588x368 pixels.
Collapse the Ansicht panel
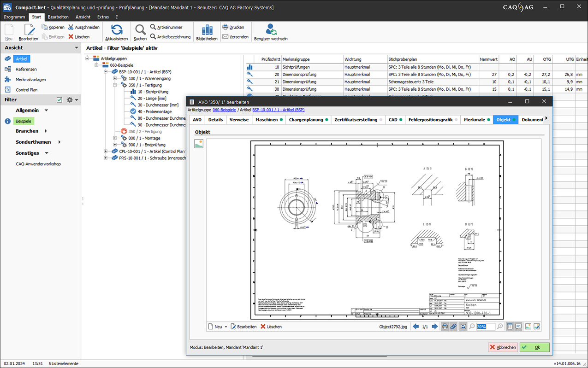coord(77,47)
